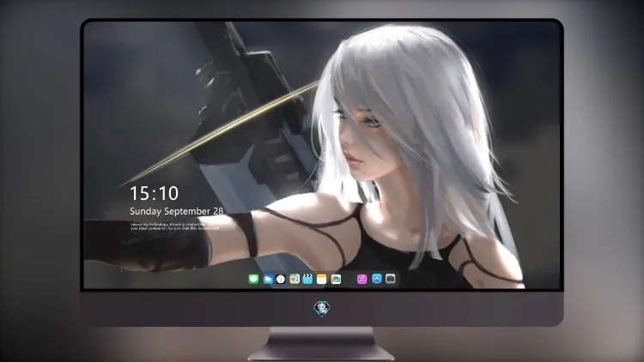Open the yellow Notes app icon

322,279
